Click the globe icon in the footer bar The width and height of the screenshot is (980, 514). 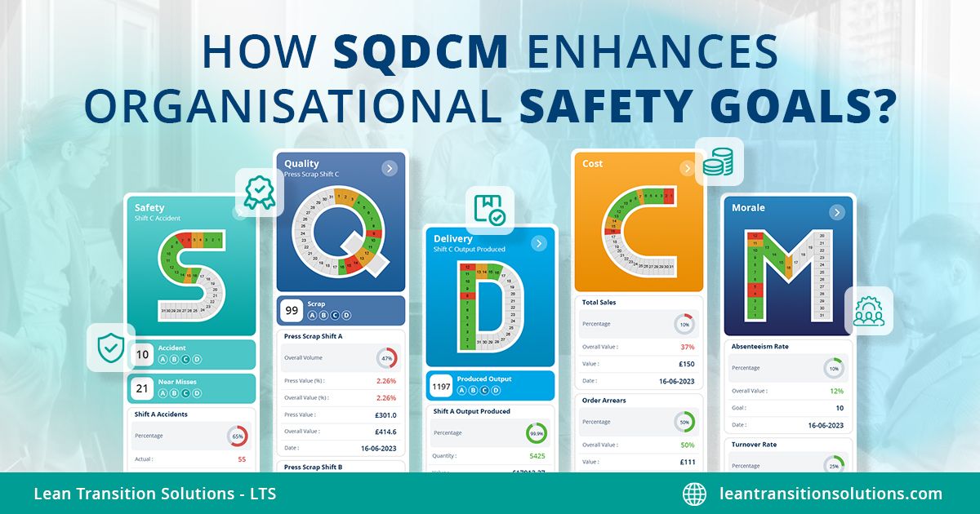click(693, 493)
